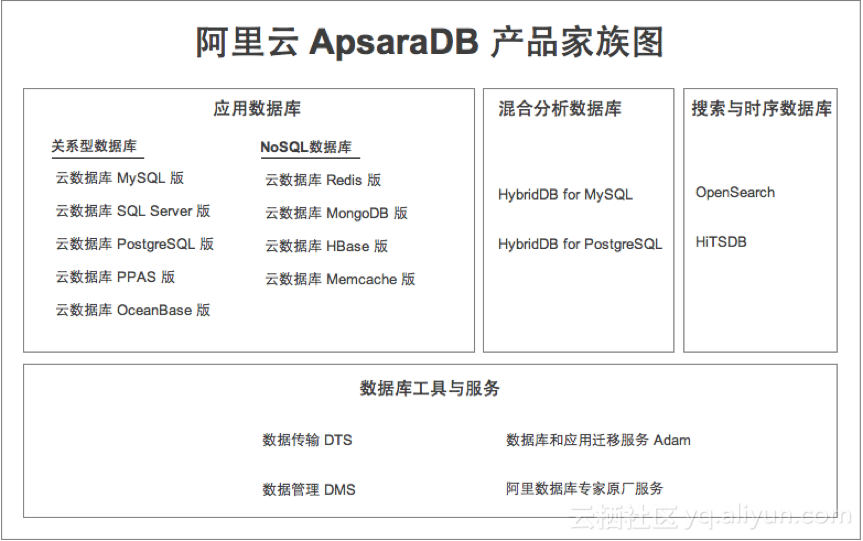Click 数据库和应用迁移服务 Adam
863x541 pixels.
[598, 440]
